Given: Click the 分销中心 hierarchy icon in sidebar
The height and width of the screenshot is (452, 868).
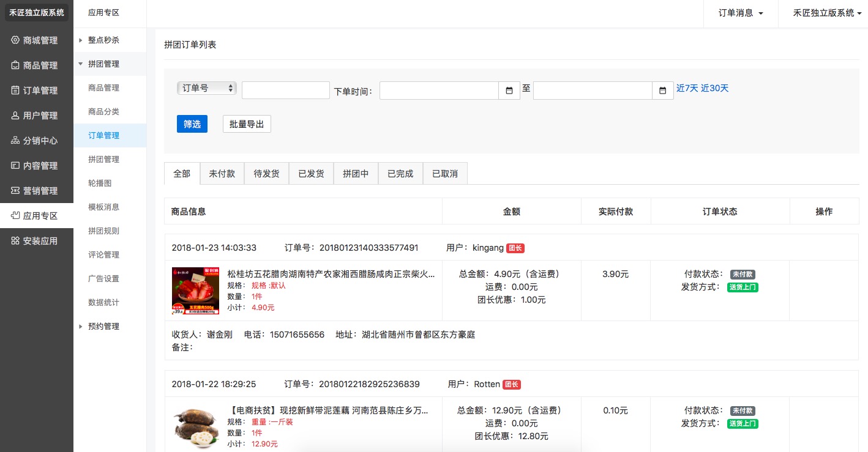Looking at the screenshot, I should 15,141.
